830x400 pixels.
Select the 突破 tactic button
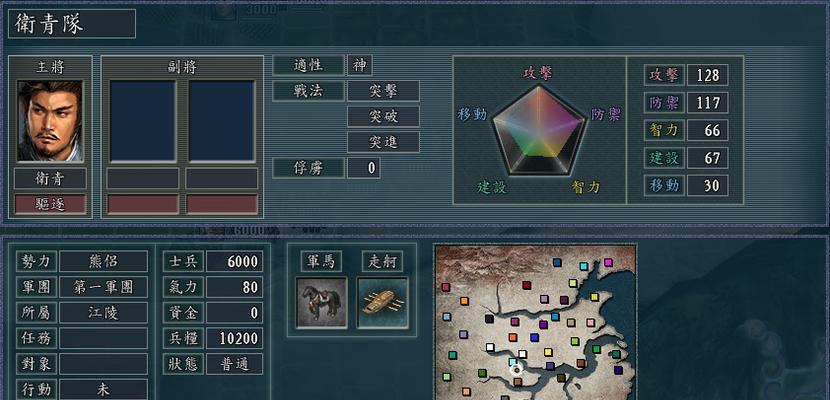(383, 116)
